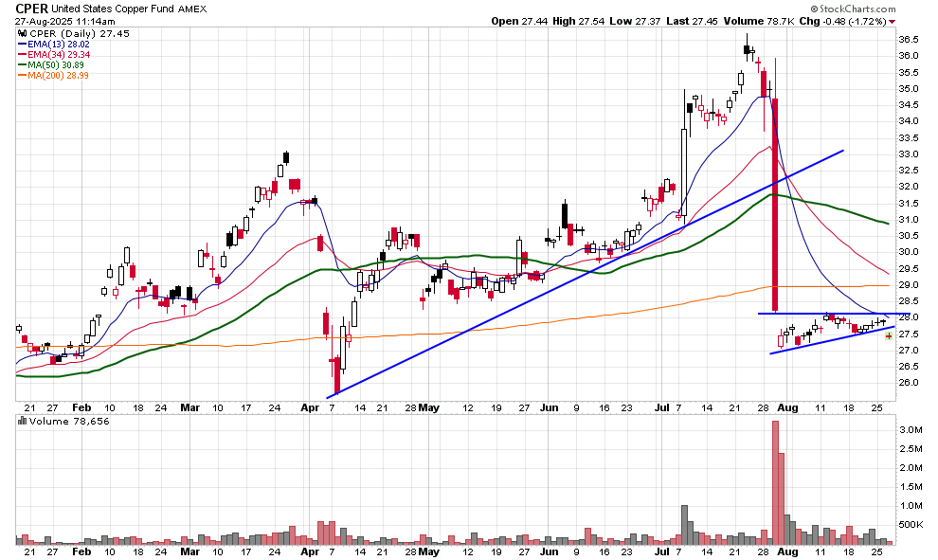Select the 2.0M volume axis label
This screenshot has width=938, height=560.
[911, 468]
